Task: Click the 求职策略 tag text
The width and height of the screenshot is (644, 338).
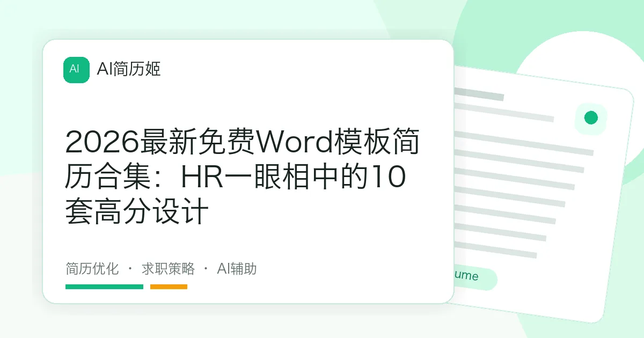Action: 168,269
